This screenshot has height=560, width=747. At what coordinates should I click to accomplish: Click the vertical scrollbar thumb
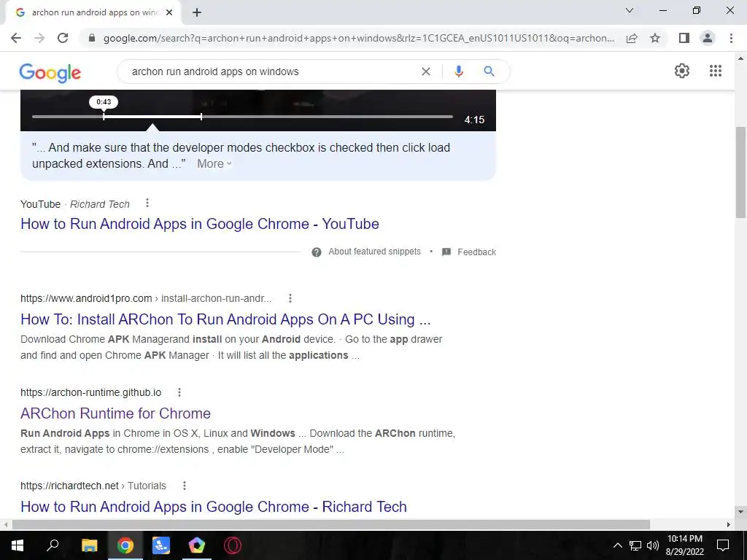[x=740, y=172]
